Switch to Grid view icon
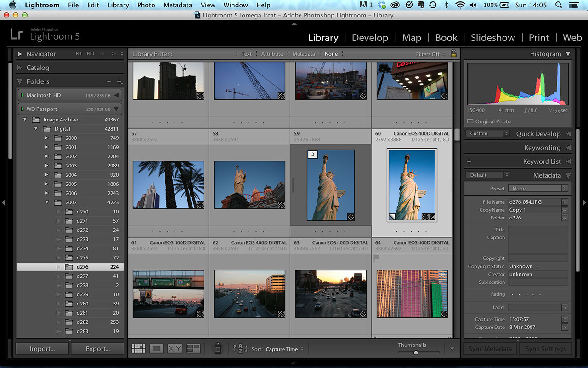Image resolution: width=588 pixels, height=368 pixels. [138, 349]
